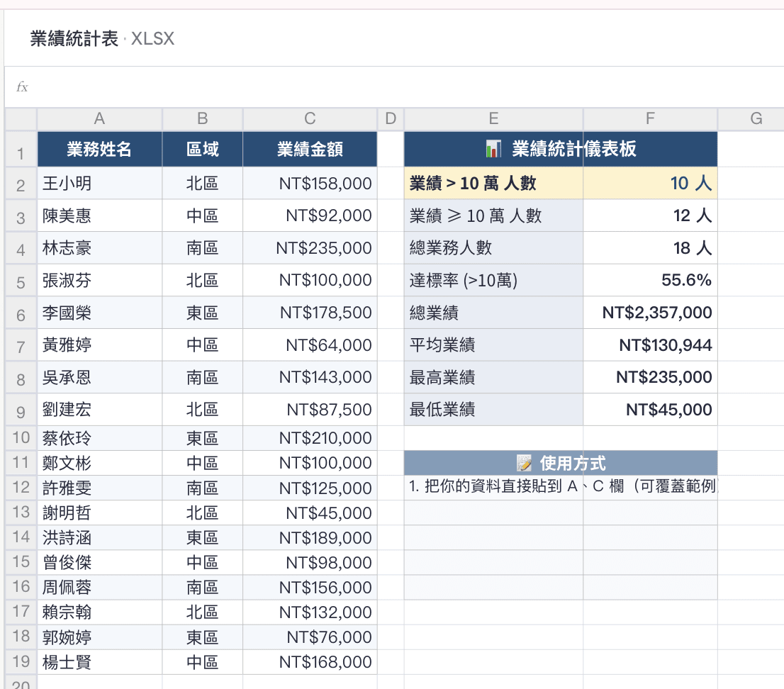Image resolution: width=784 pixels, height=689 pixels.
Task: Select the cell with 陳美惠
Action: click(x=99, y=215)
